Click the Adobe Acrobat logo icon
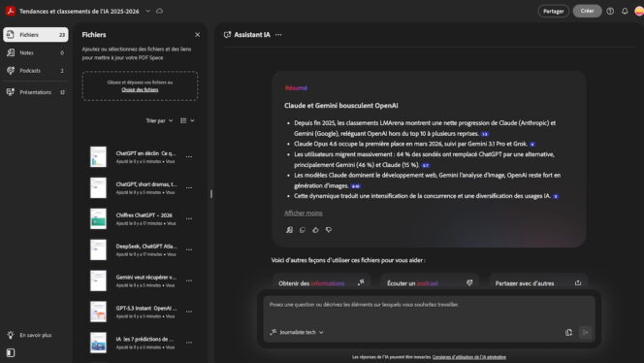This screenshot has height=363, width=644. (x=11, y=11)
